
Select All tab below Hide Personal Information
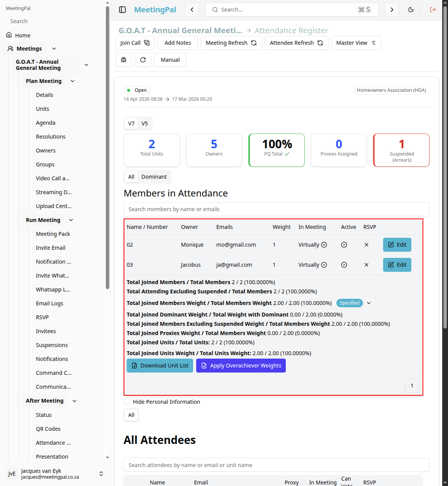coord(131,415)
